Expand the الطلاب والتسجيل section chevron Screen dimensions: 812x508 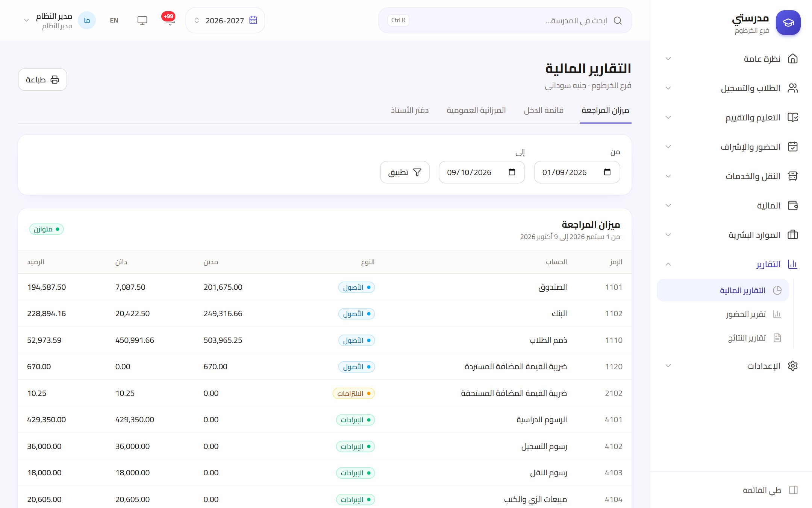[668, 88]
